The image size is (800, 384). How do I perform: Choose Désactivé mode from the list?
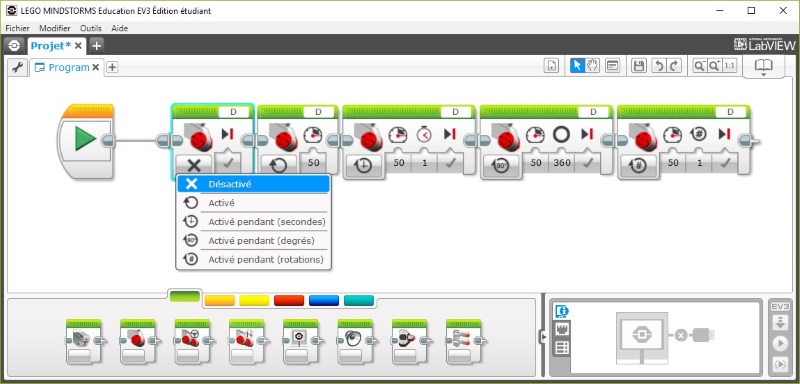click(253, 184)
